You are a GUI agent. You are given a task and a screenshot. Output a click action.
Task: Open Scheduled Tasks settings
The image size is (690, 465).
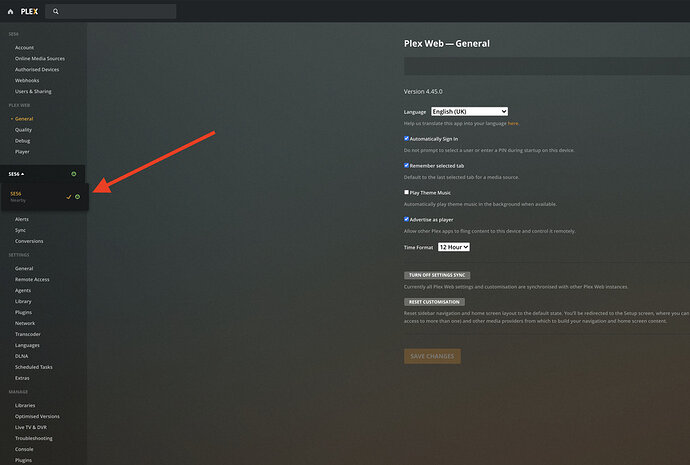(x=33, y=367)
